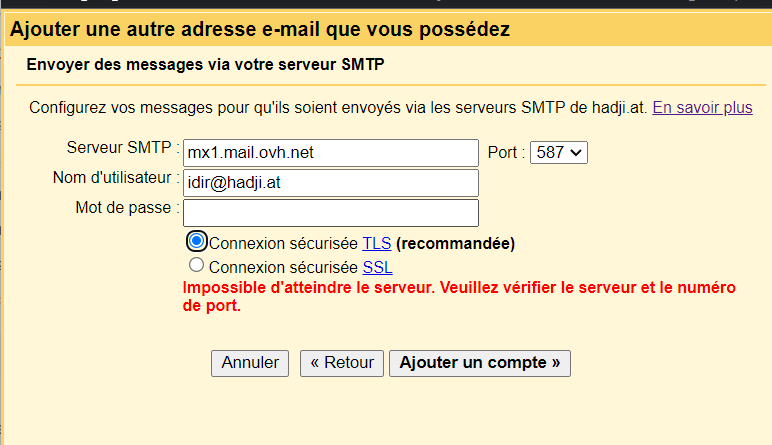This screenshot has height=445, width=772.
Task: Focus the empty Mot de passe field
Action: [331, 213]
